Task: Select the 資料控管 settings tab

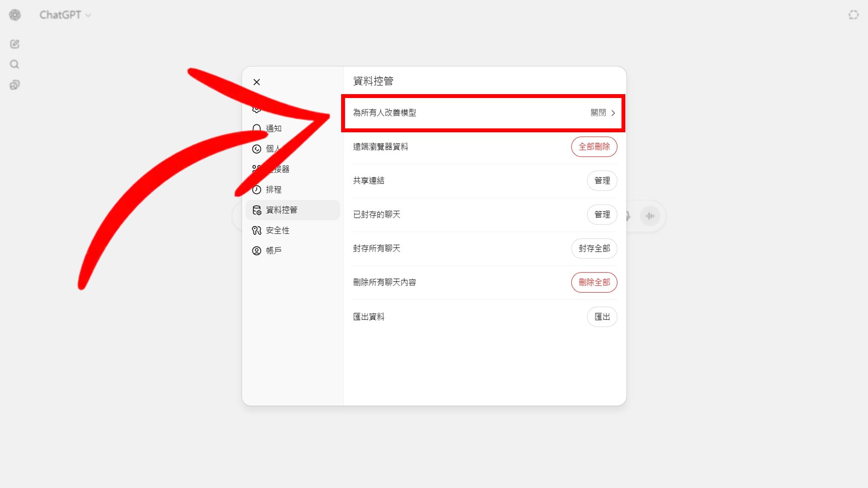Action: pos(293,210)
